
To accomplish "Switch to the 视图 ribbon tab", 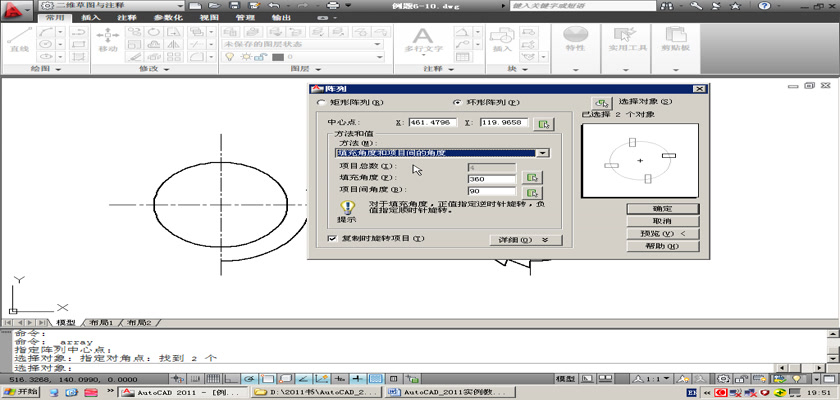I will point(208,18).
